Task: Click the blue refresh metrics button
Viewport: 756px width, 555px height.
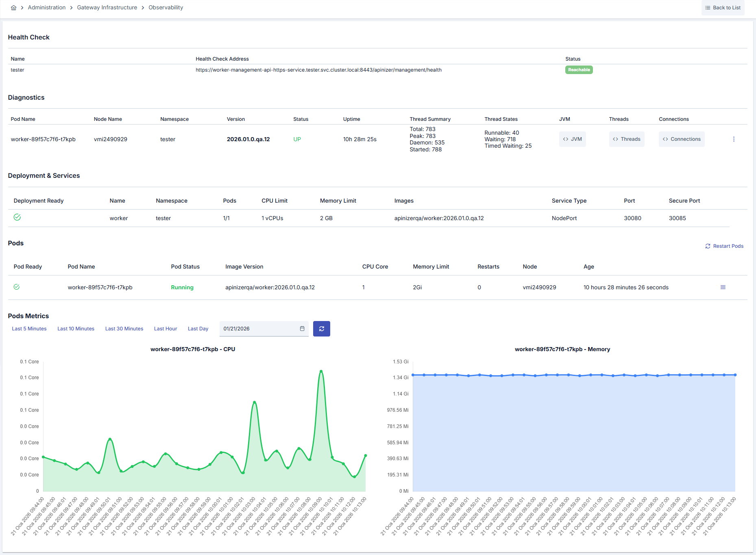Action: 322,329
